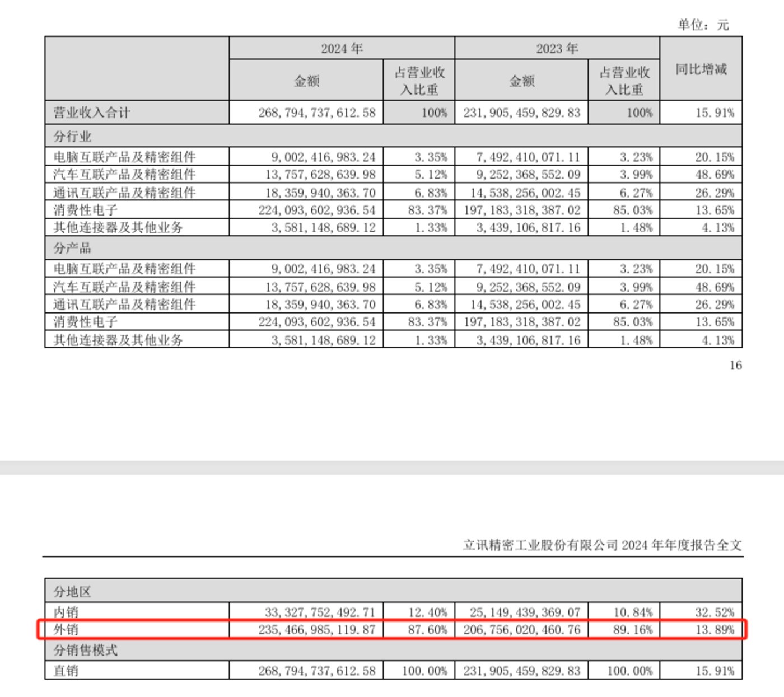The height and width of the screenshot is (697, 784).
Task: Click the 内销 growth value 32.52%
Action: pyautogui.click(x=714, y=612)
